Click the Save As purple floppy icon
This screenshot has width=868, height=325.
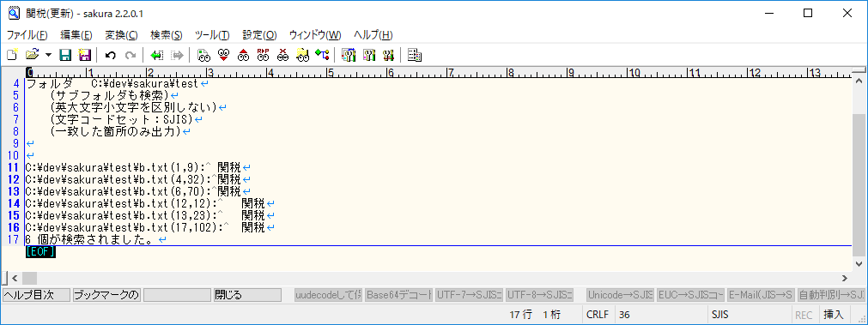tap(84, 55)
